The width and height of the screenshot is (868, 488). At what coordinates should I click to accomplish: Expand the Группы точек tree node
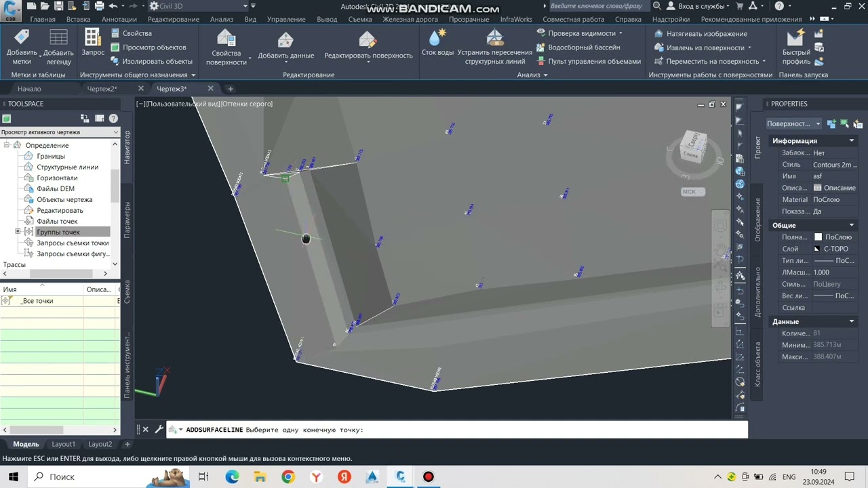tap(18, 232)
